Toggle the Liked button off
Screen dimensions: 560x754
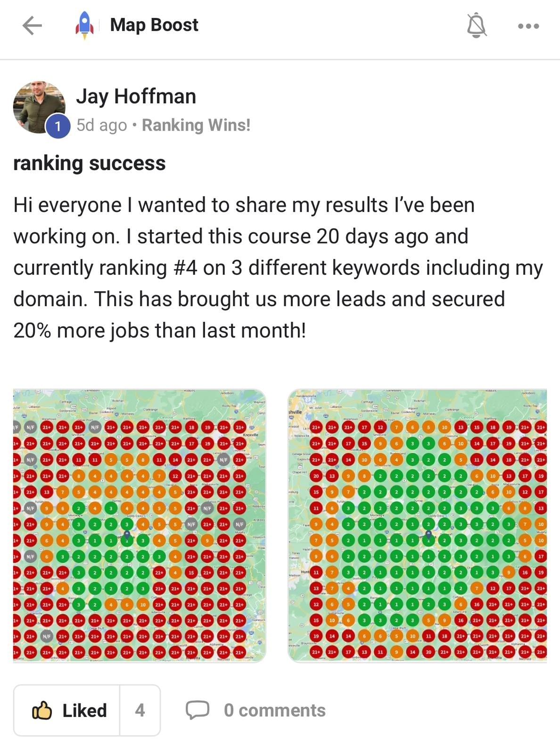coord(68,710)
